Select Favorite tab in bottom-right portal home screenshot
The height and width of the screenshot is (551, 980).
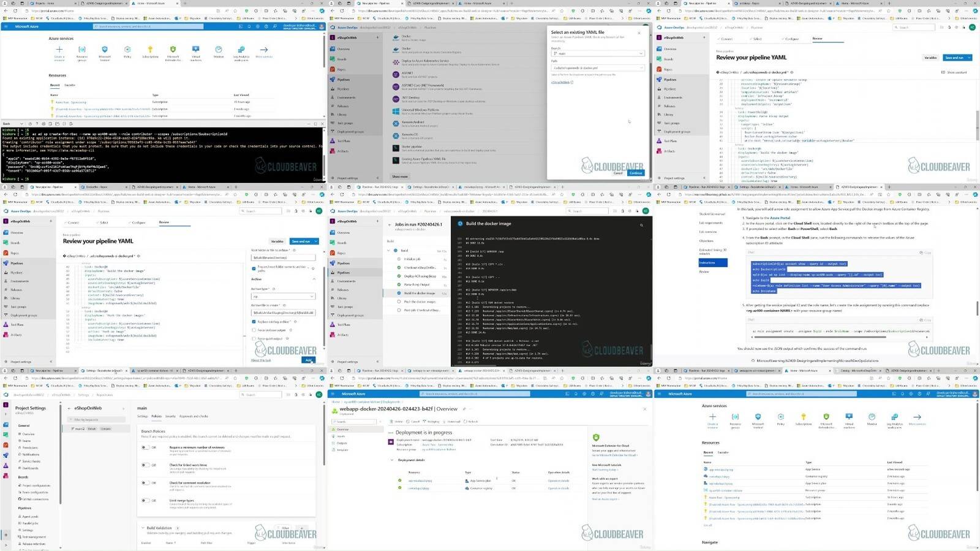click(723, 452)
